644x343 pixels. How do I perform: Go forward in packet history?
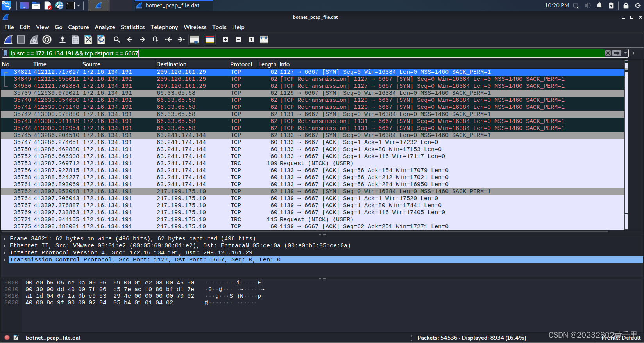pos(143,39)
